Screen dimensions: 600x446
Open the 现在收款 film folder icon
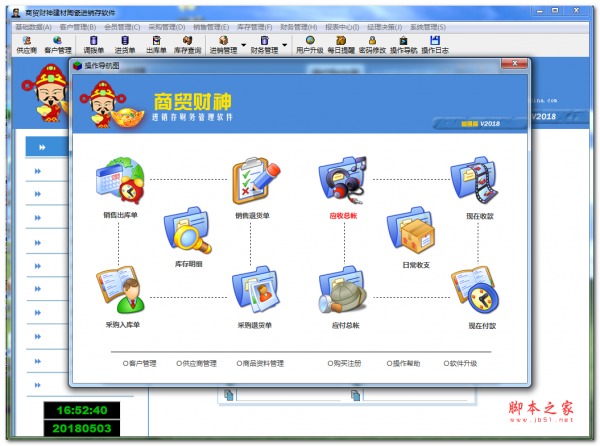point(474,180)
